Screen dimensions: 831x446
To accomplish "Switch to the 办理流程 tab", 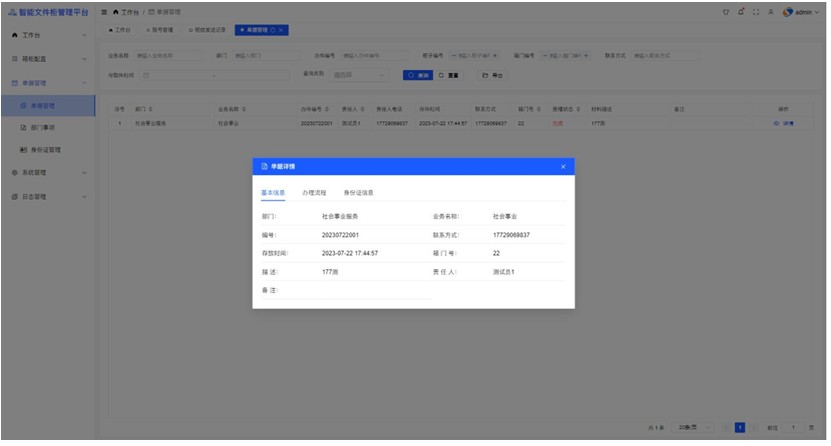I will pyautogui.click(x=315, y=191).
